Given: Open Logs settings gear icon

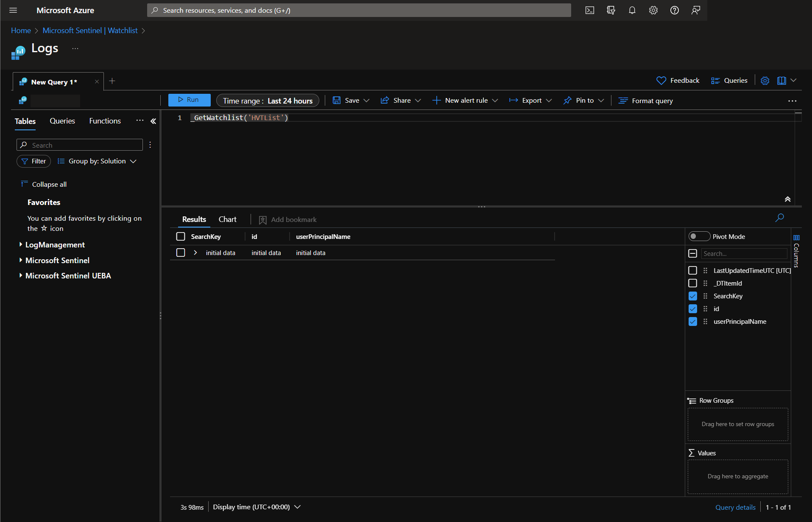Looking at the screenshot, I should click(x=765, y=81).
